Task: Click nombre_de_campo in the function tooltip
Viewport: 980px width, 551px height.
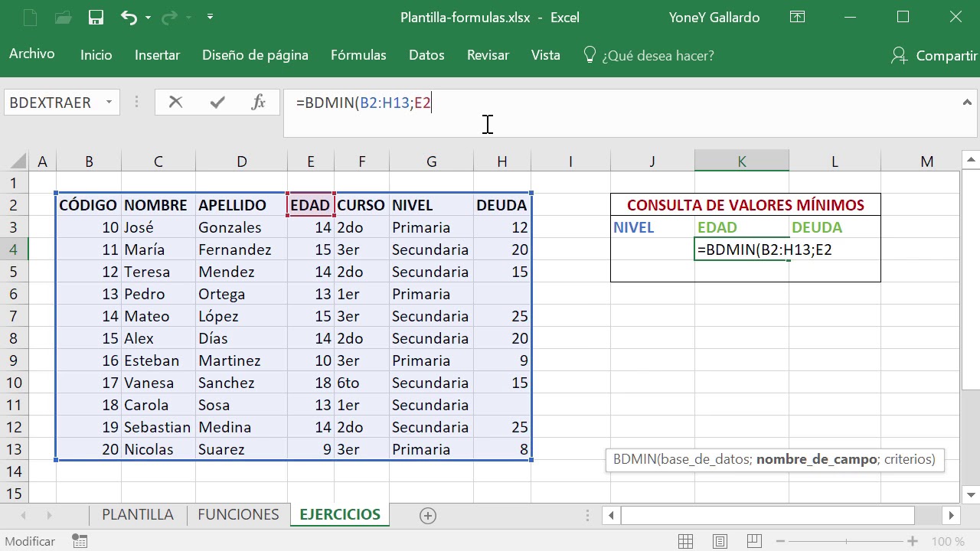Action: [816, 460]
